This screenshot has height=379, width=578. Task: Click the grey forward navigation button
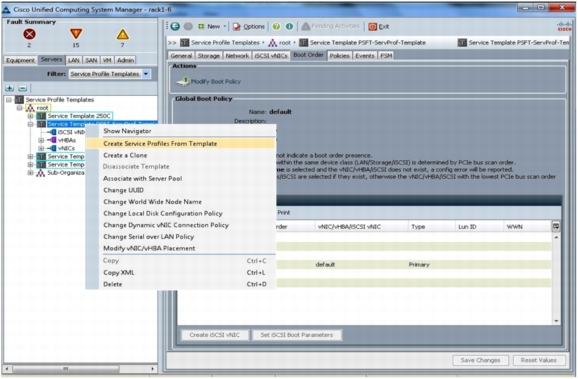click(188, 26)
